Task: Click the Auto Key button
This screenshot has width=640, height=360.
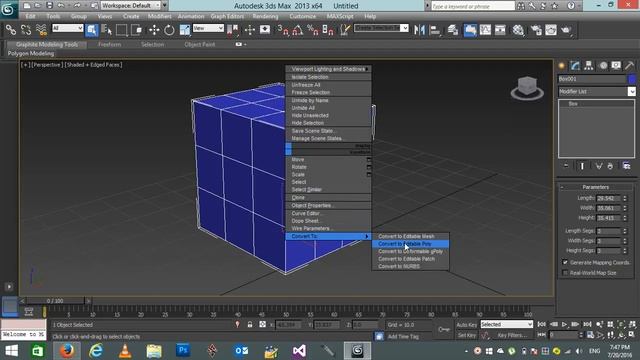Action: click(467, 324)
